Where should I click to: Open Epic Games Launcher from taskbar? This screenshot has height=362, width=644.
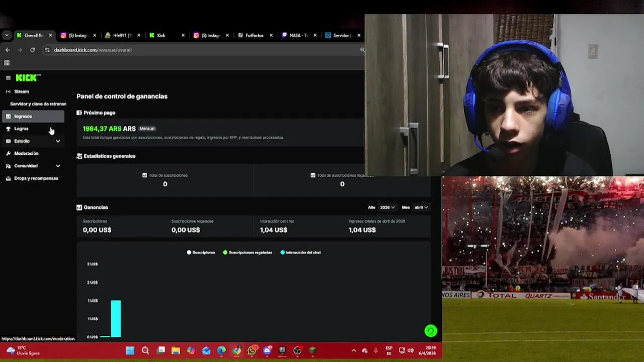[282, 350]
